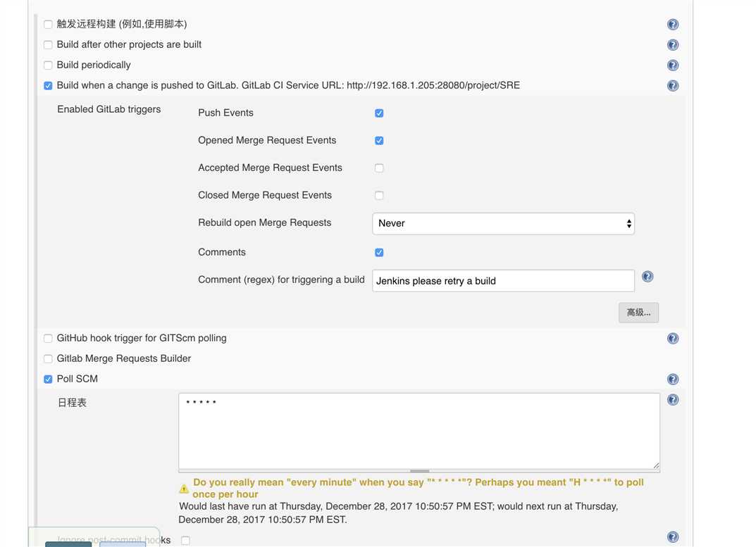Enable Accepted Merge Request Events
Image resolution: width=756 pixels, height=547 pixels.
(379, 168)
